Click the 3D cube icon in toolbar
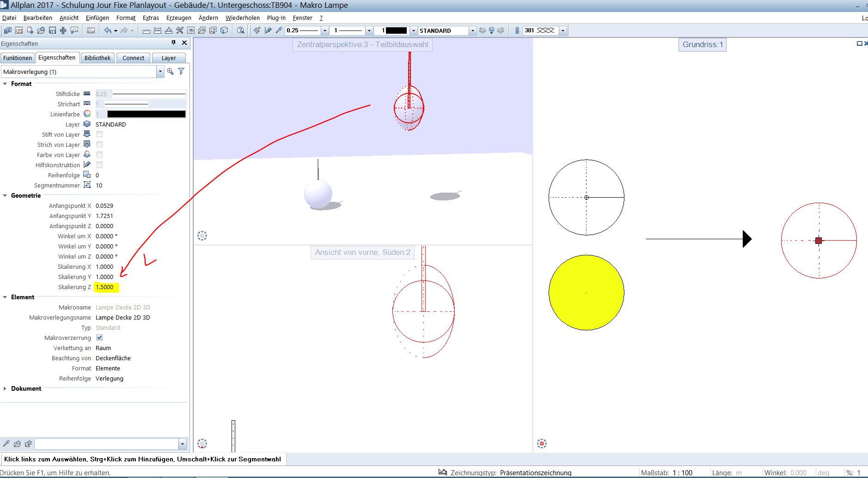 [224, 30]
